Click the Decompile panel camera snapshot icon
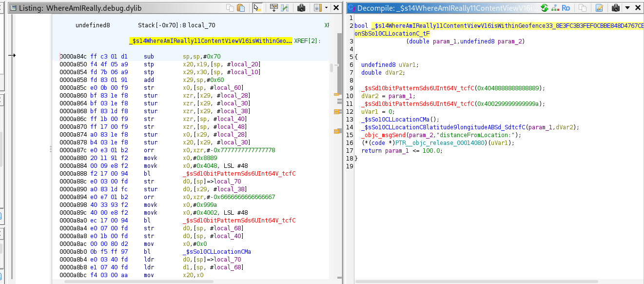 [x=616, y=8]
